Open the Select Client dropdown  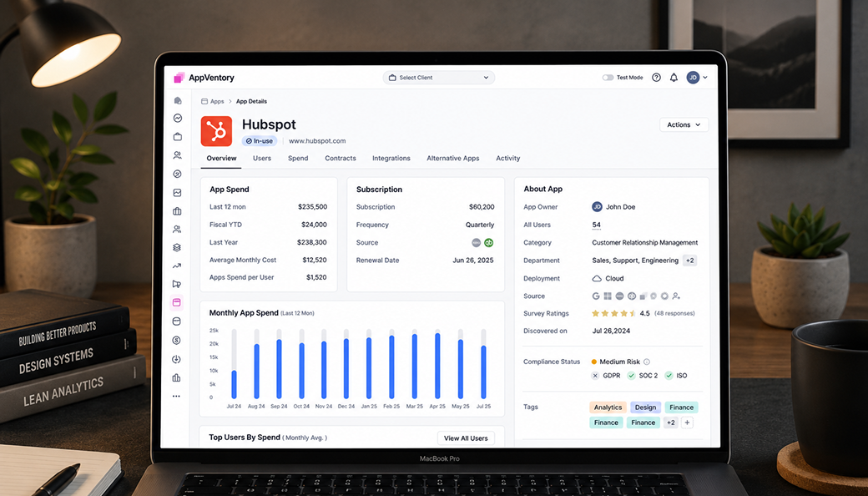coord(438,78)
